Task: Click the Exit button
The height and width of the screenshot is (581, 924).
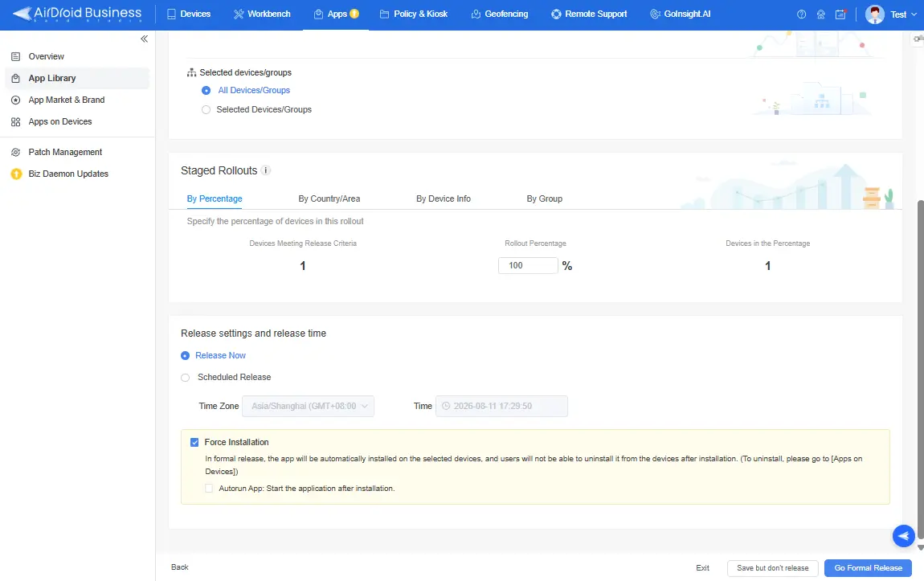Action: pyautogui.click(x=702, y=568)
